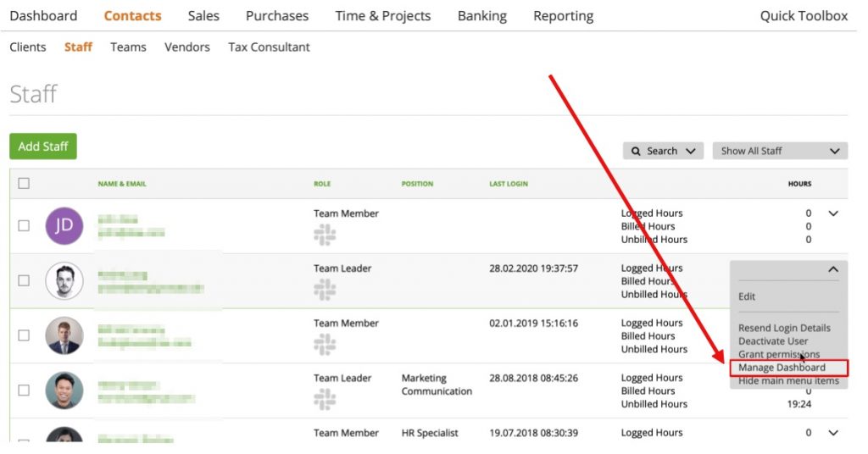Open avatar of staff logged 02.01.2019
The height and width of the screenshot is (454, 868).
point(64,335)
